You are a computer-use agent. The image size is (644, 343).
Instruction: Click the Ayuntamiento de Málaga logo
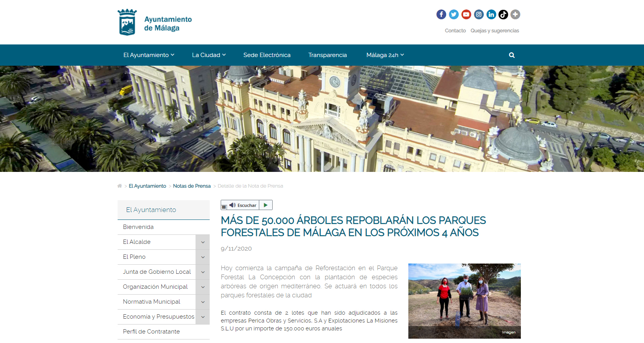coord(155,22)
